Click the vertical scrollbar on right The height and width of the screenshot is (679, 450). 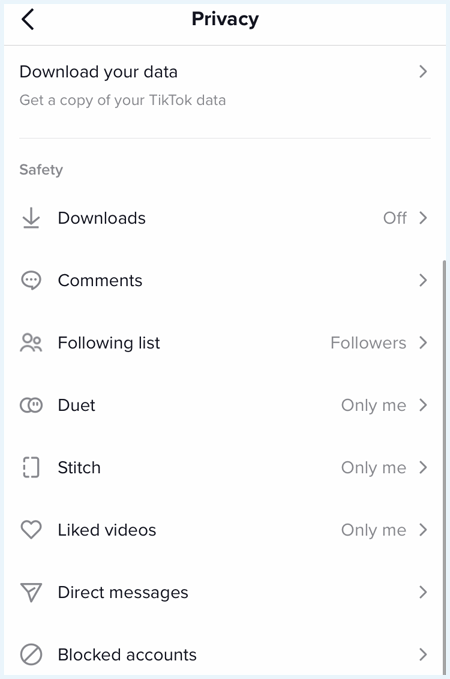click(x=444, y=467)
